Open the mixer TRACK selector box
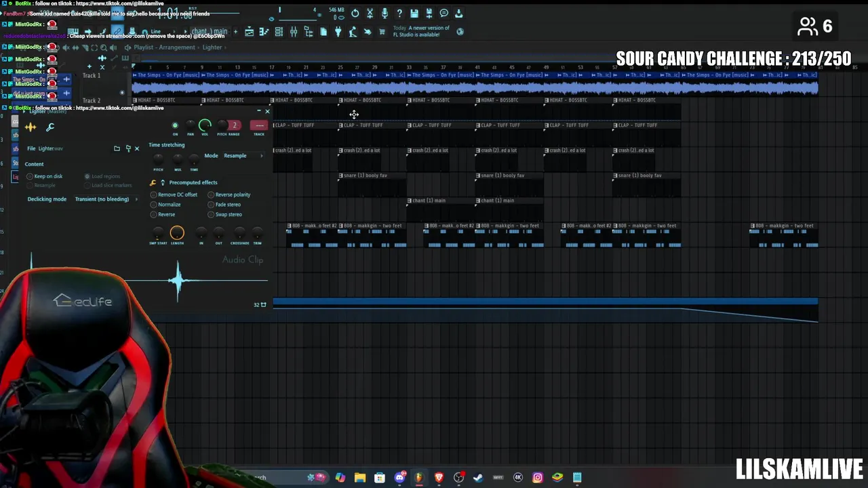The height and width of the screenshot is (488, 868). click(x=259, y=125)
